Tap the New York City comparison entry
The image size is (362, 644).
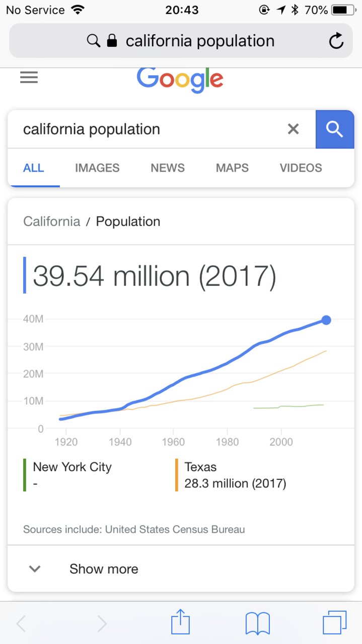(68, 475)
